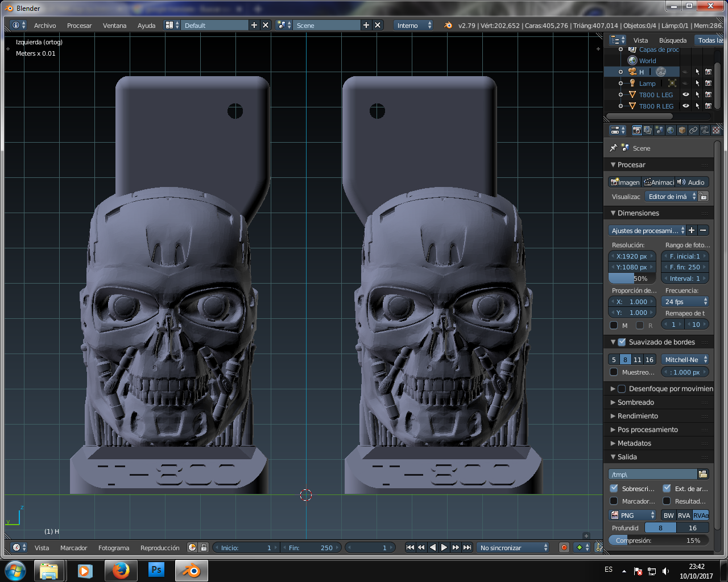Click the lock icon beside Visualizac dropdown
Screen dimensions: 728x582
click(x=704, y=197)
